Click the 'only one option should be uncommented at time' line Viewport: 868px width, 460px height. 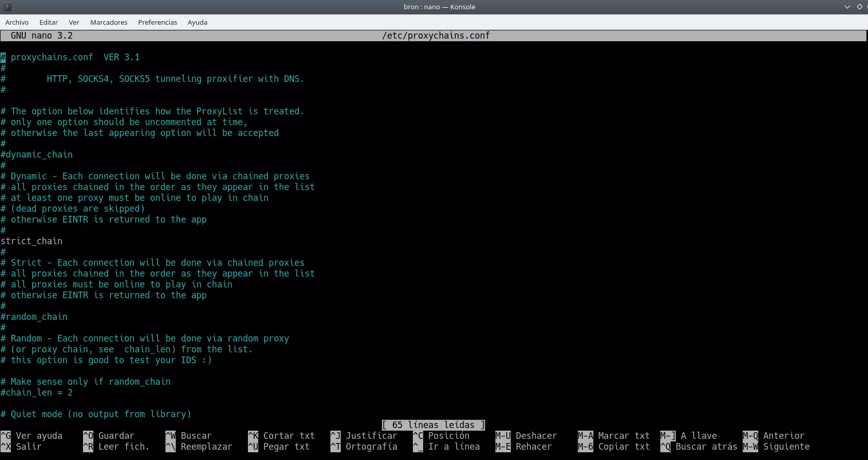click(124, 122)
